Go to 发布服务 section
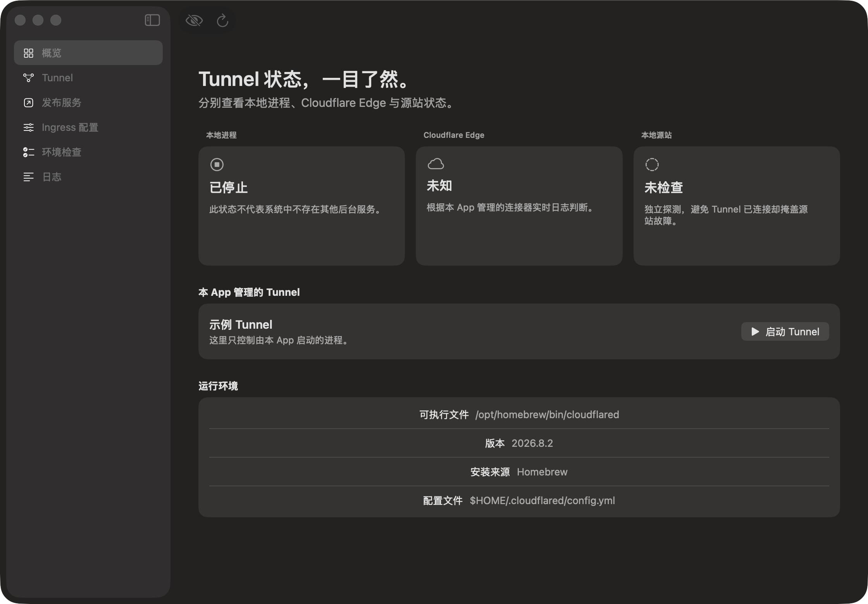The width and height of the screenshot is (868, 604). (88, 102)
